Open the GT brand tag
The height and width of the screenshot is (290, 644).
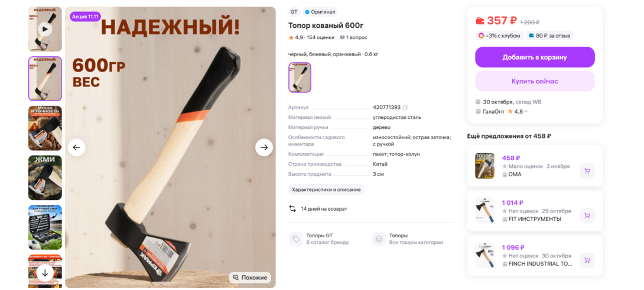pos(294,12)
